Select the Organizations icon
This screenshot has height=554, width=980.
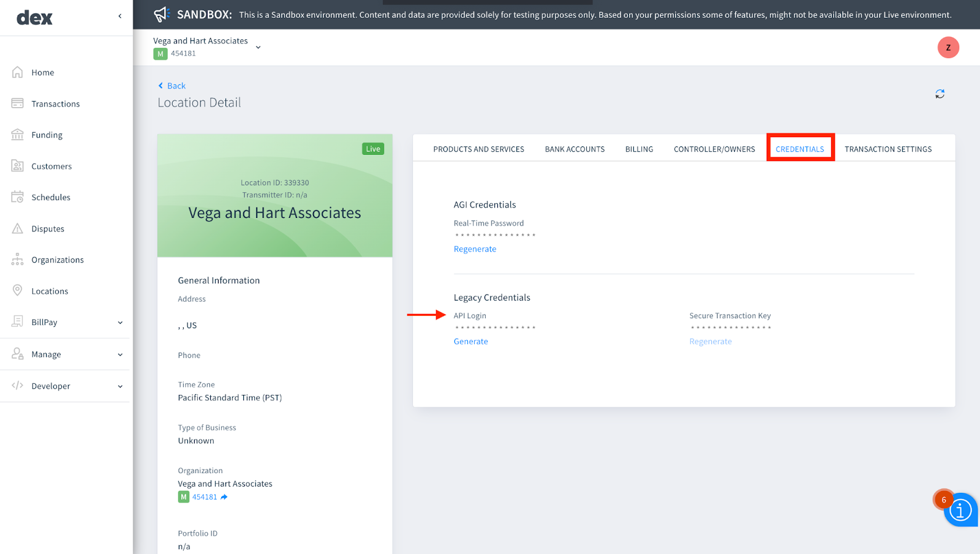[x=18, y=260]
